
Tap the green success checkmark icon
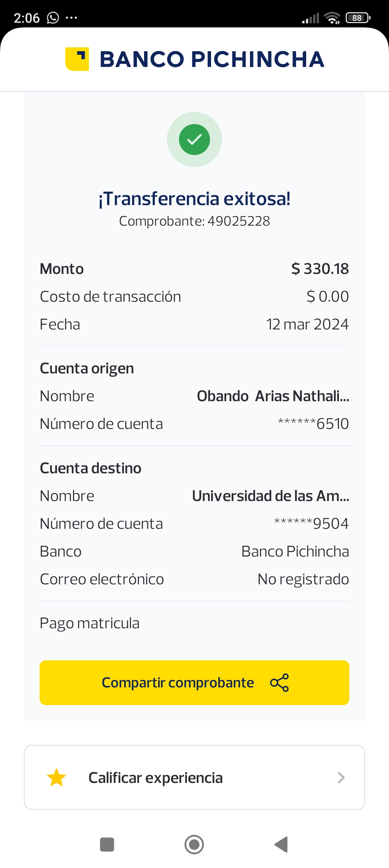(194, 139)
